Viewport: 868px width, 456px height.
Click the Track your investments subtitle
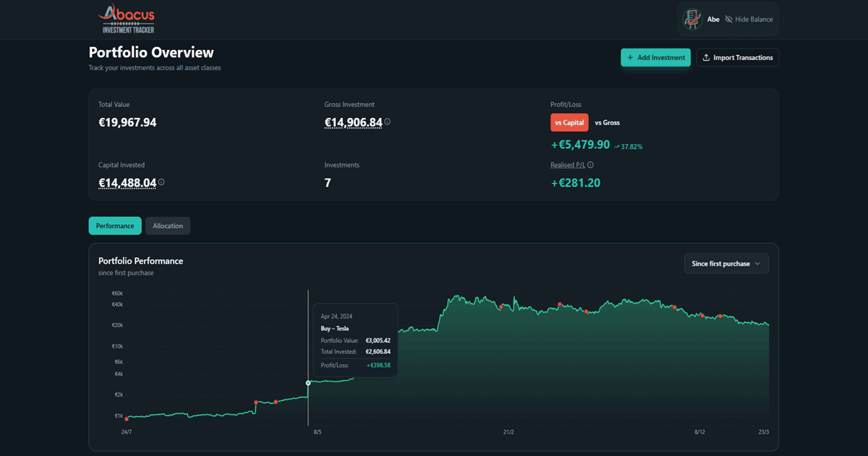[x=155, y=68]
